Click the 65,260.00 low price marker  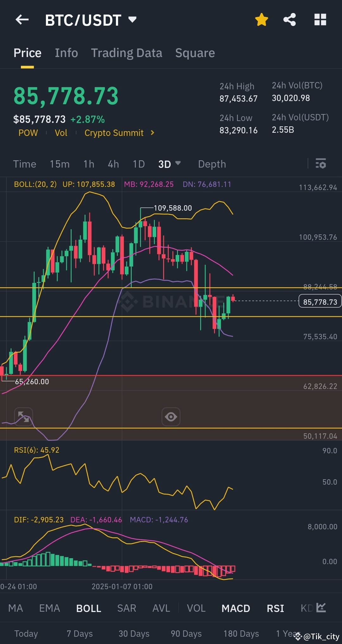[32, 381]
